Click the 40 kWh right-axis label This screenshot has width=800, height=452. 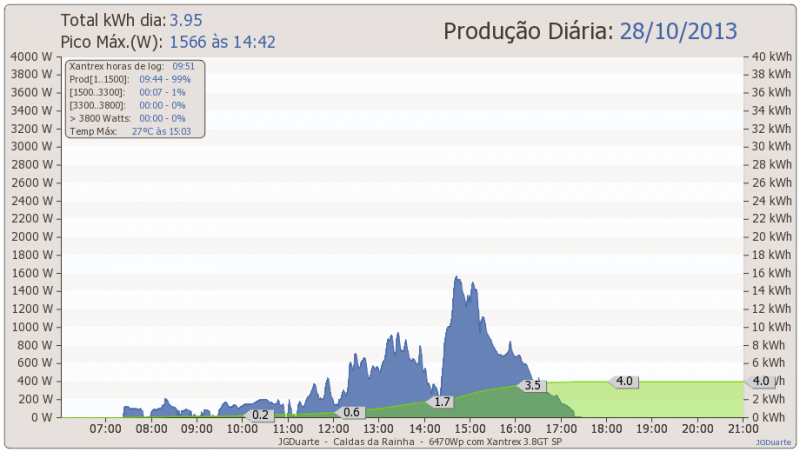click(772, 57)
